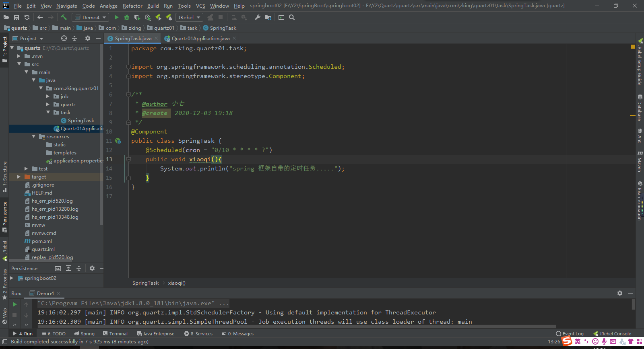This screenshot has width=644, height=349.
Task: Switch to the Quartz01Application.java tab
Action: 200,38
